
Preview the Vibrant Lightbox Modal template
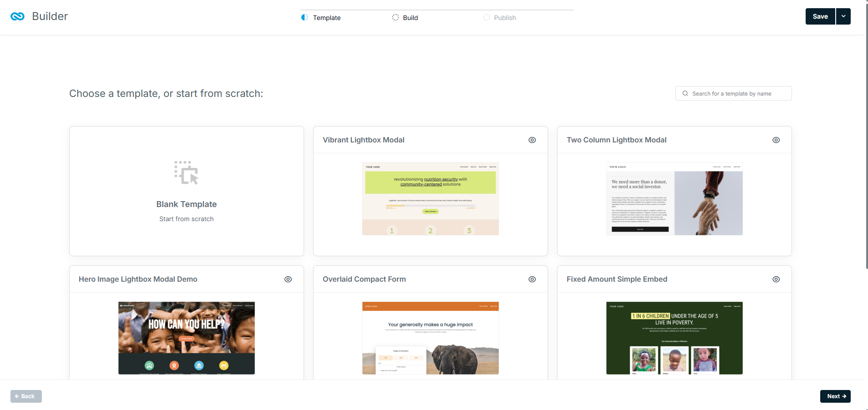coord(532,140)
